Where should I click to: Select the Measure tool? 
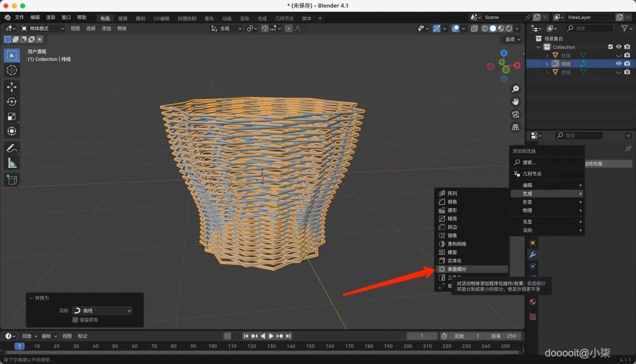click(x=12, y=163)
